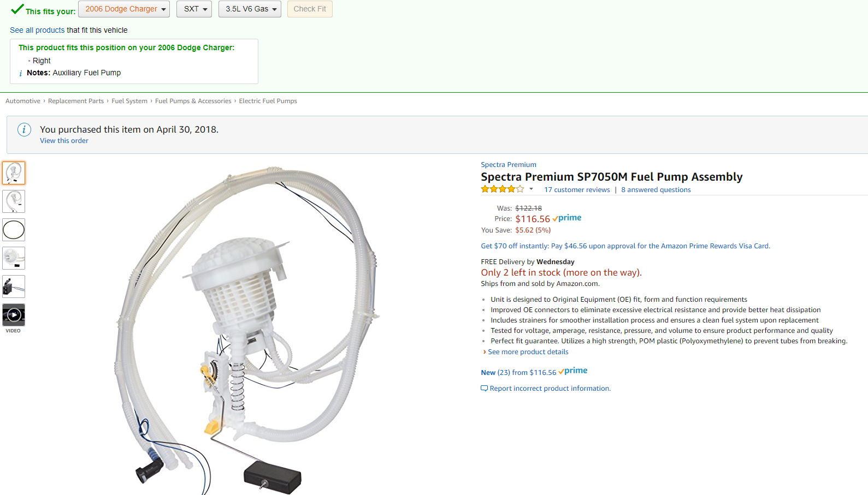Go to Electric Fuel Pumps breadcrumb category

click(x=268, y=101)
